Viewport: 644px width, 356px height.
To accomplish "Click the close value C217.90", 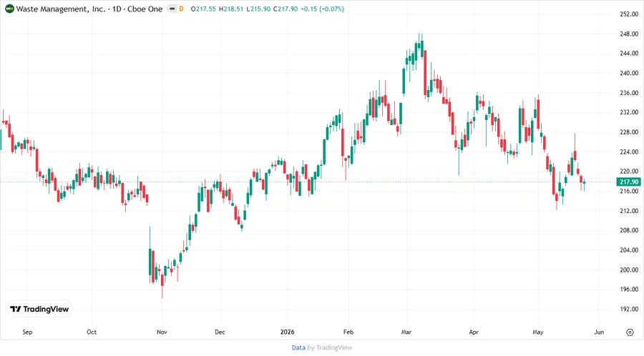I will [286, 9].
